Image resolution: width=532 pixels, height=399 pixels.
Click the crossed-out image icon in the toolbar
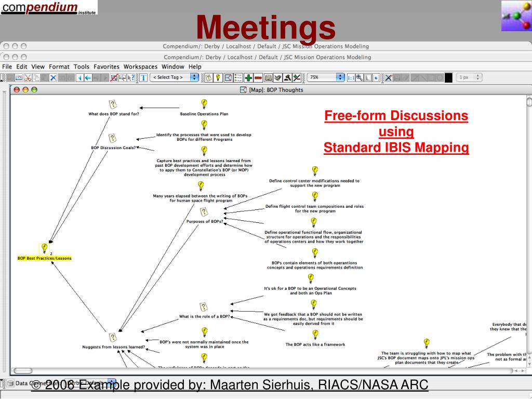(114, 78)
